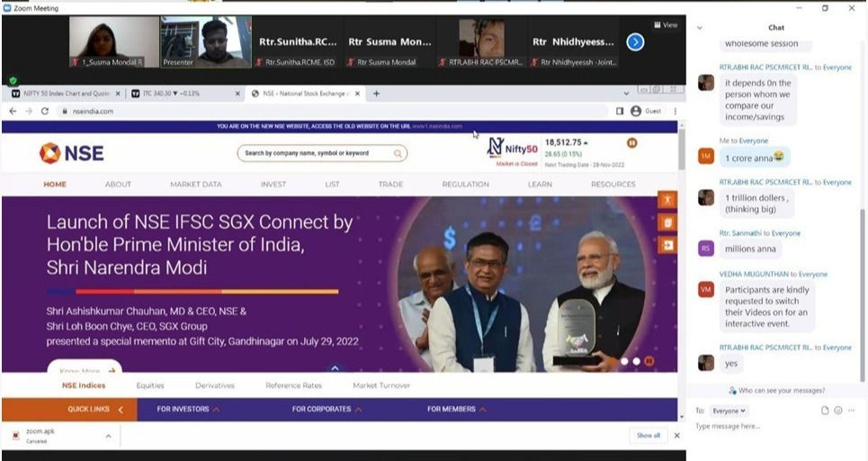Click the Nifty50 logo
Image resolution: width=868 pixels, height=461 pixels.
click(x=512, y=148)
